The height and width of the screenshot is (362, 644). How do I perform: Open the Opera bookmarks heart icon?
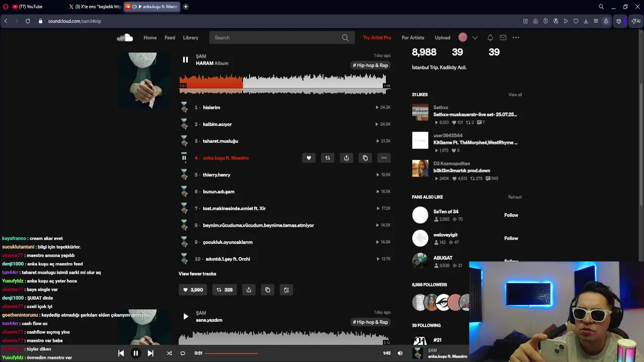pos(576,21)
